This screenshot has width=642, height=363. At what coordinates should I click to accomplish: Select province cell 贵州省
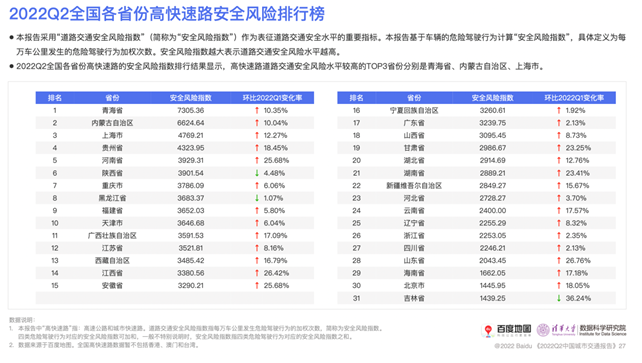tap(112, 148)
